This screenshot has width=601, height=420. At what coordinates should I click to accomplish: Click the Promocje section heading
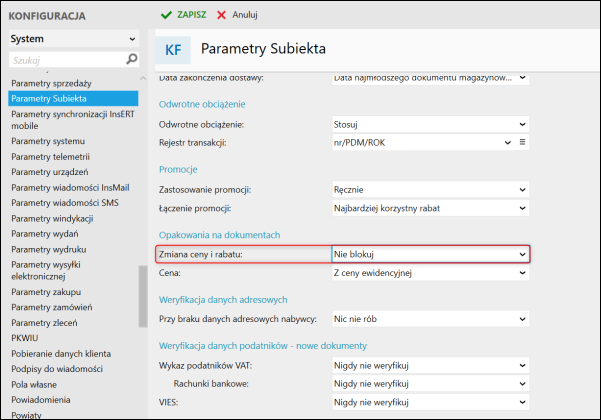pyautogui.click(x=178, y=169)
